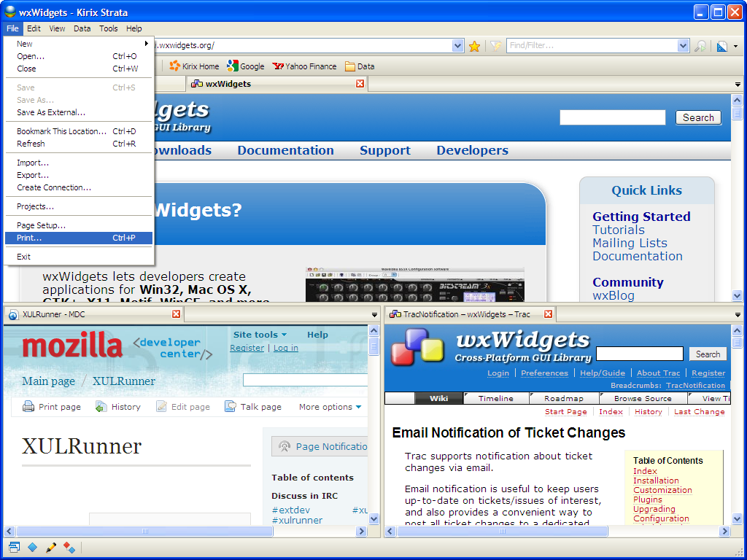Click the Mixer screenshot thumbnail on wxWidgets page
Image resolution: width=747 pixels, height=560 pixels.
(414, 284)
